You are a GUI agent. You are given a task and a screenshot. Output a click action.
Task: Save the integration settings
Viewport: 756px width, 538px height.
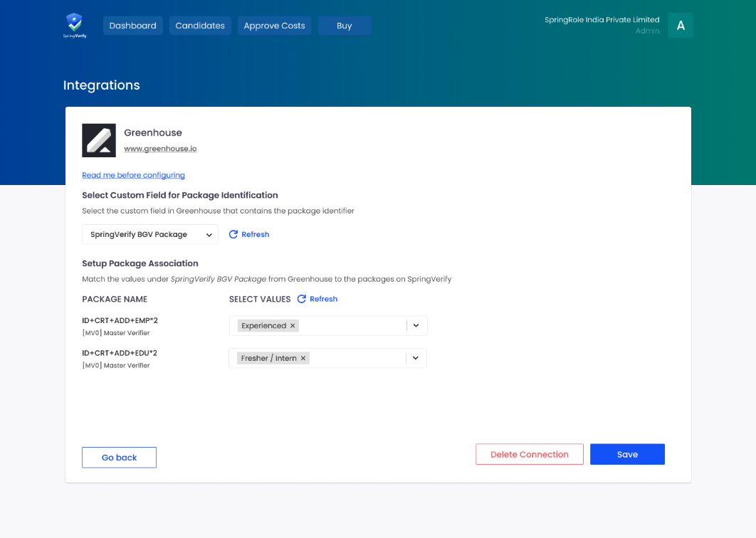click(x=627, y=454)
